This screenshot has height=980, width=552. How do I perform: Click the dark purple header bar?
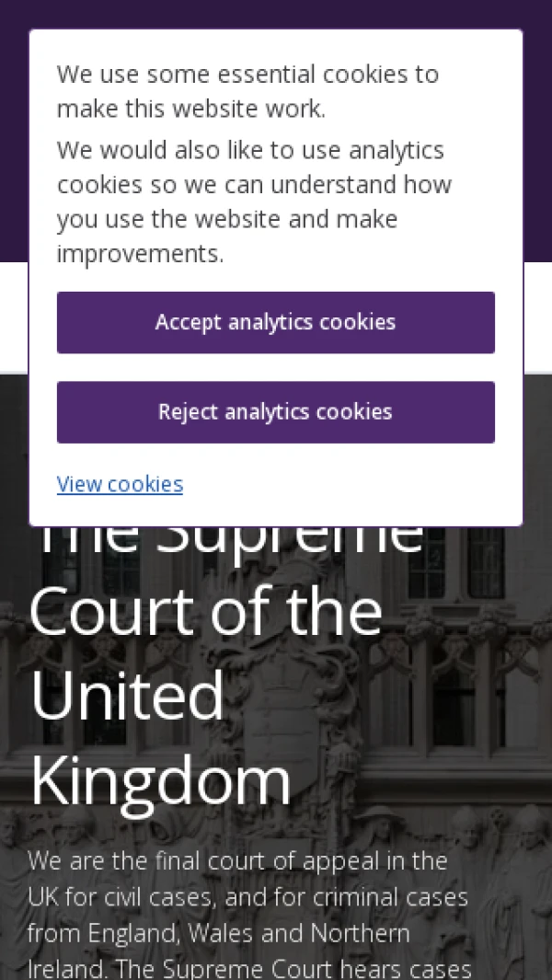(x=276, y=14)
